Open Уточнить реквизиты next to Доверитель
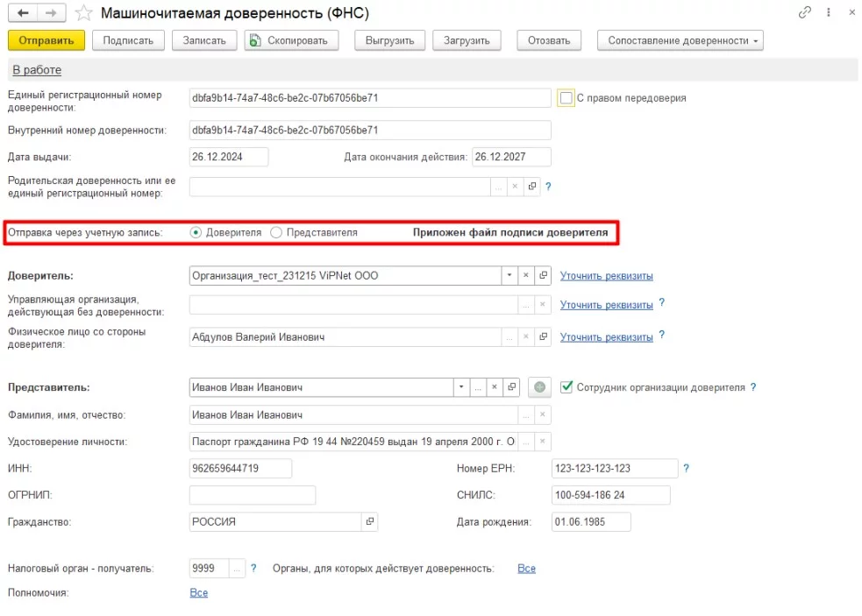The image size is (862, 616). [606, 275]
